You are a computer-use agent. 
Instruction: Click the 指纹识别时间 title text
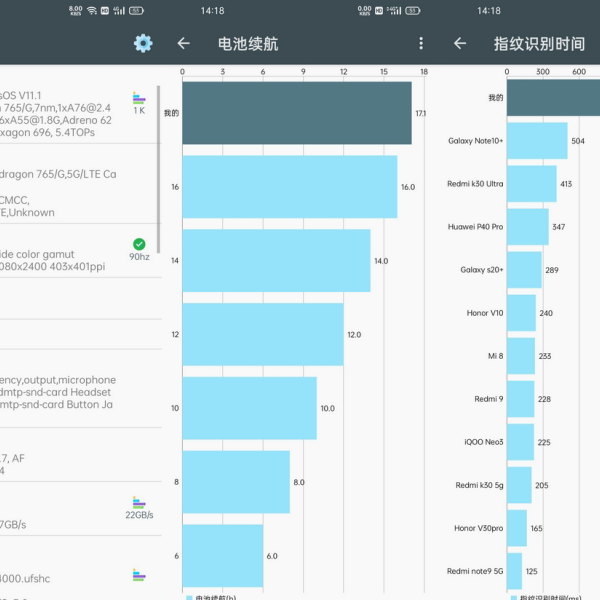tap(539, 44)
